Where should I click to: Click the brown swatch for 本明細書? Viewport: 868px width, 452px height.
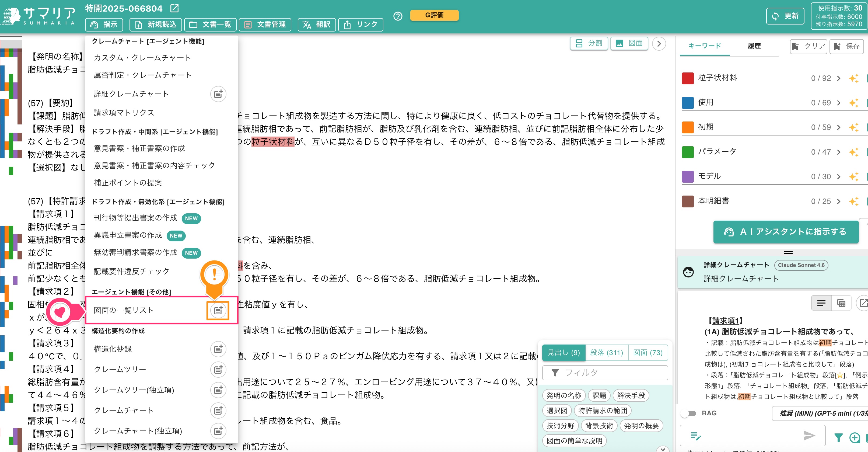(x=688, y=201)
